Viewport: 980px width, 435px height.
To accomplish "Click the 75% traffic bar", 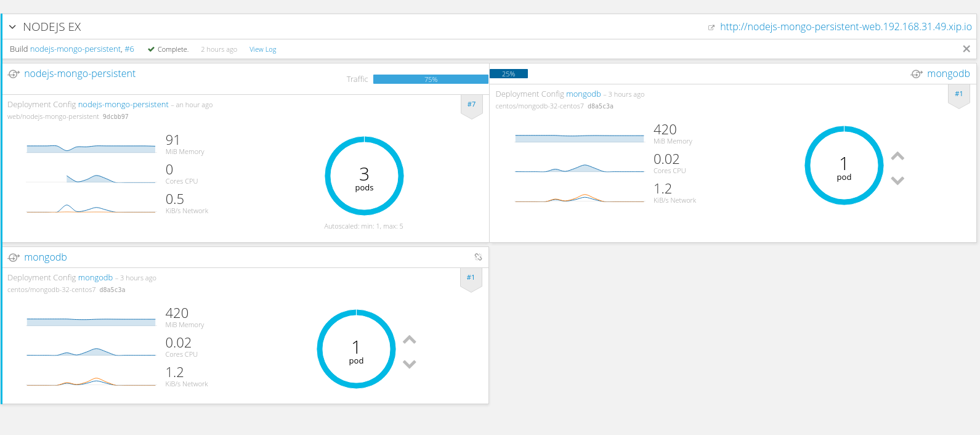I will [x=431, y=79].
